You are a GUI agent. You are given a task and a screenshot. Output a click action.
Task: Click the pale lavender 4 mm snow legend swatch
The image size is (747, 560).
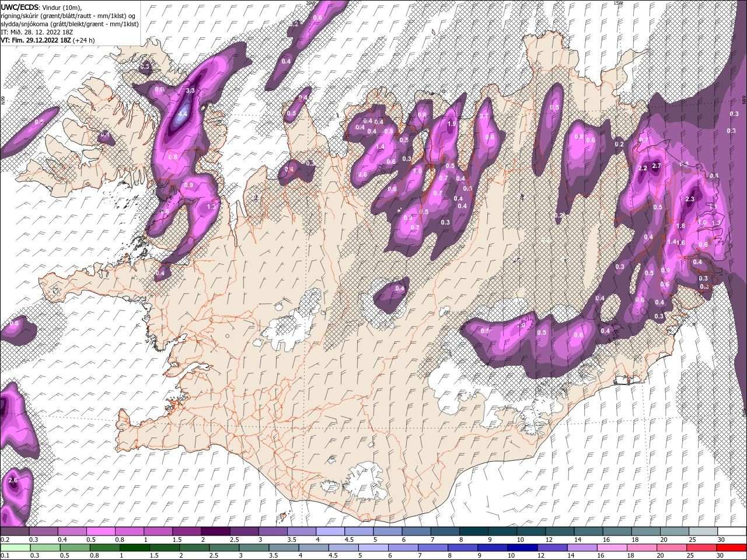(x=329, y=531)
